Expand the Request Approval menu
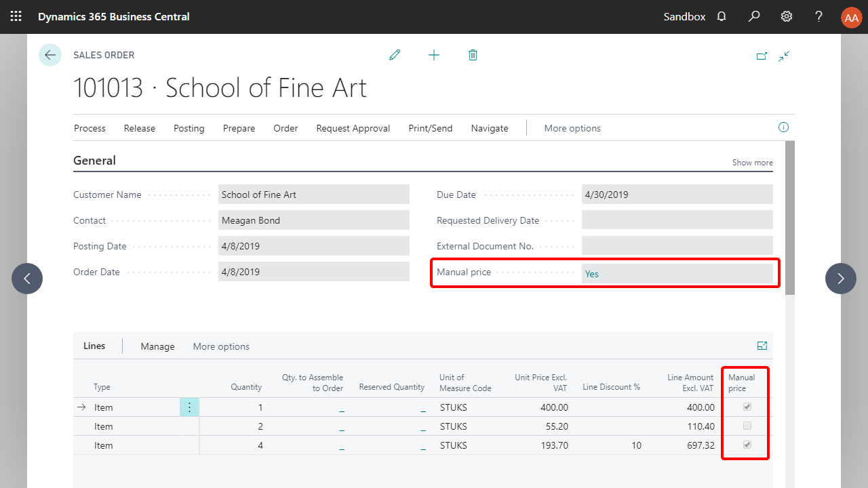Viewport: 868px width, 488px height. pos(353,128)
